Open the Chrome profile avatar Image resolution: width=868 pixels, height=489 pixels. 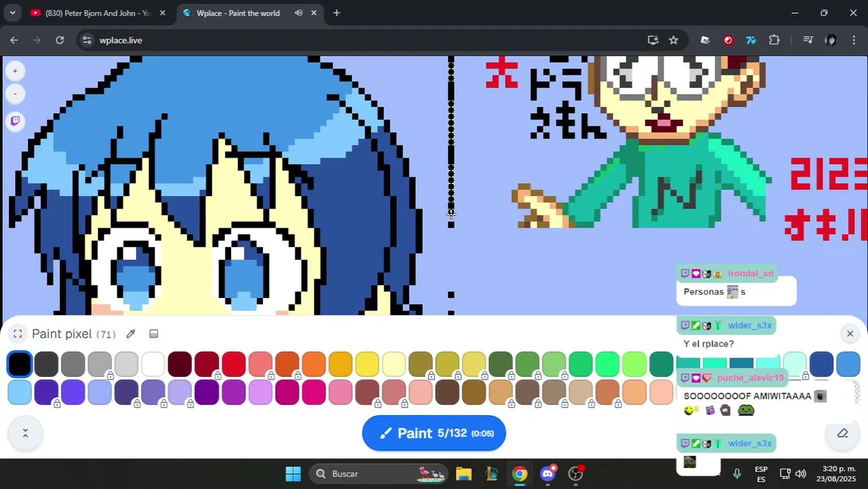(x=831, y=40)
